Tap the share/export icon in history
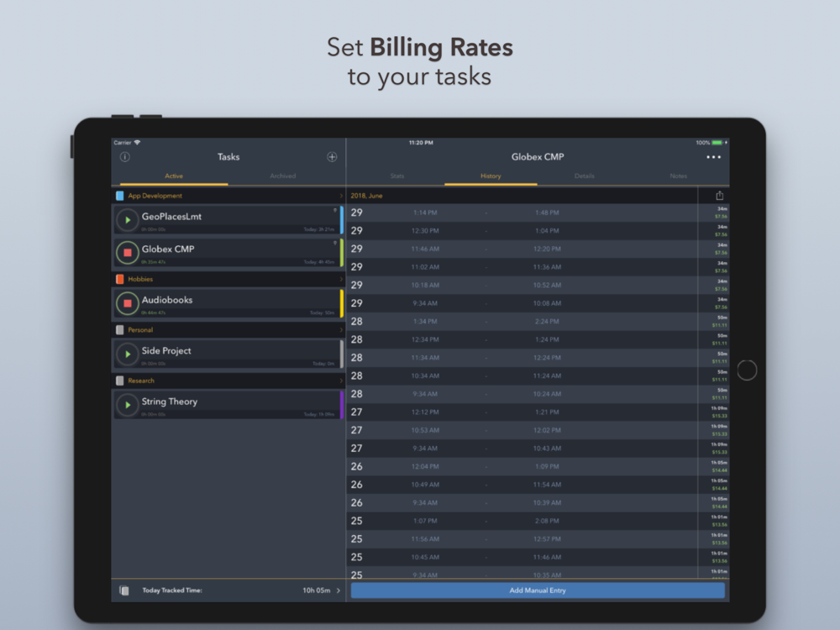The height and width of the screenshot is (630, 840). [x=720, y=196]
